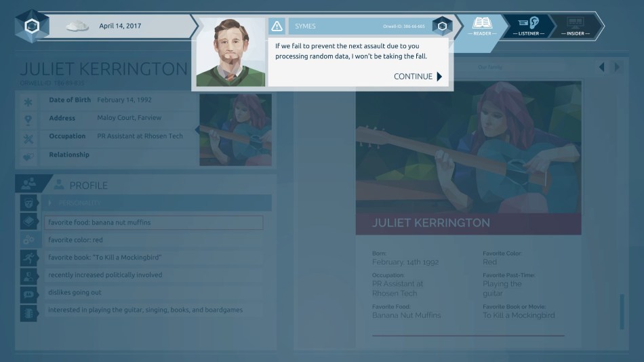
Task: Click the profile people tab icon
Action: [30, 184]
